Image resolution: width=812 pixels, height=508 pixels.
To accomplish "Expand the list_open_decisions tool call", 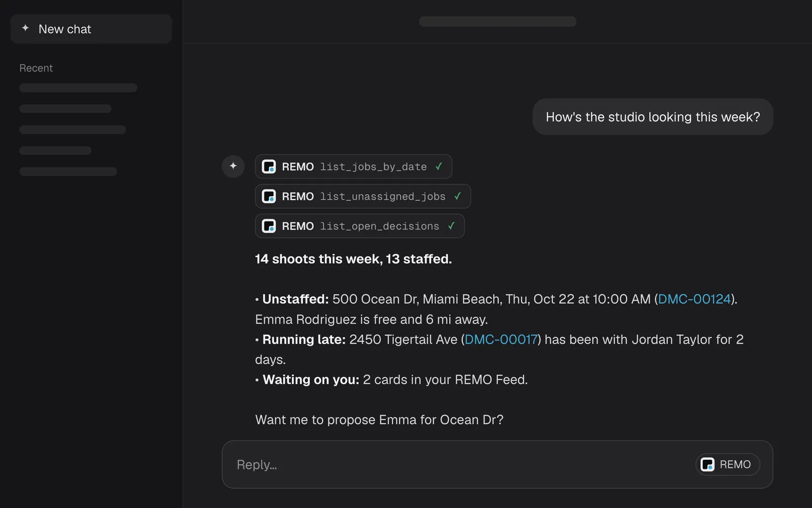I will coord(360,226).
